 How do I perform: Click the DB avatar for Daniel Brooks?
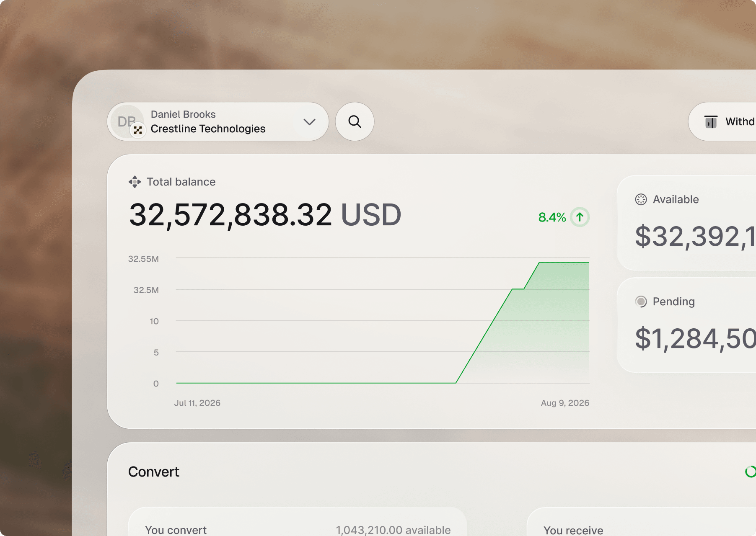(127, 121)
